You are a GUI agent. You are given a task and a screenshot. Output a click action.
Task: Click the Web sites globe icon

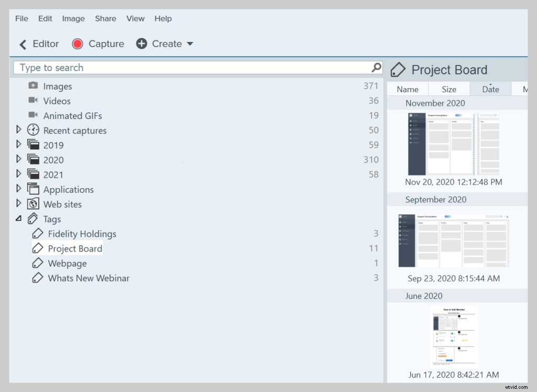click(x=33, y=204)
